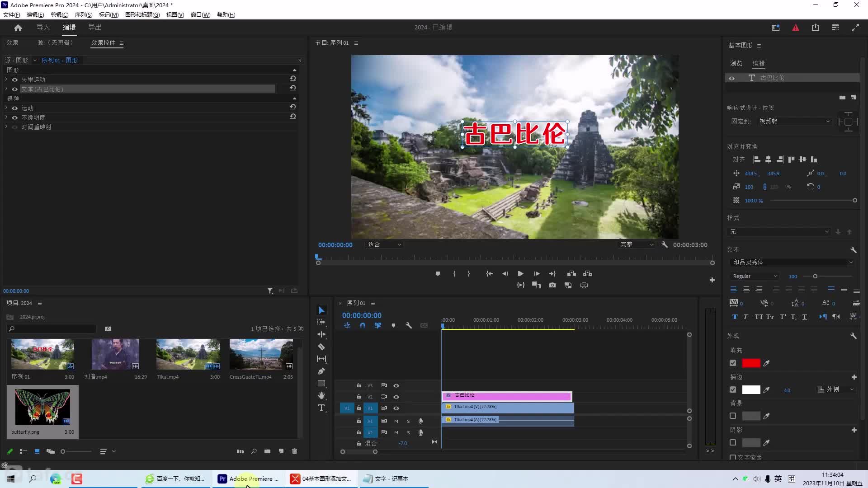868x488 pixels.
Task: Select the Slip tool
Action: point(321,359)
